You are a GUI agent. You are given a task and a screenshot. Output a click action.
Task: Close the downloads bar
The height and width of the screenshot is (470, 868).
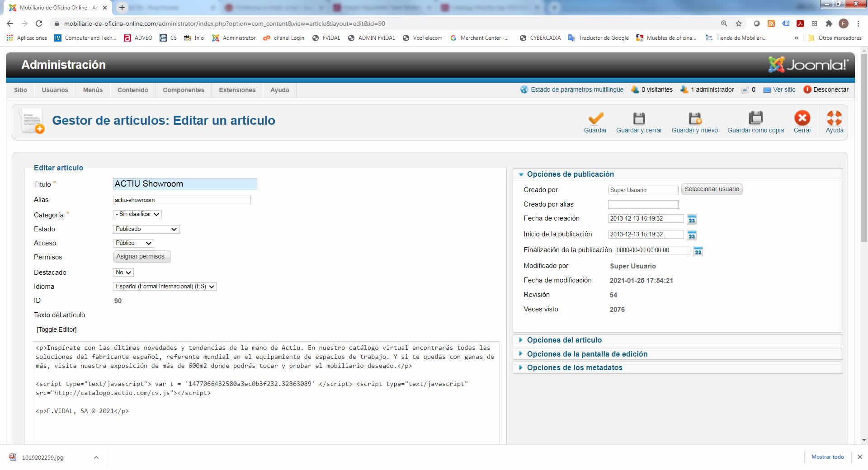click(x=860, y=457)
